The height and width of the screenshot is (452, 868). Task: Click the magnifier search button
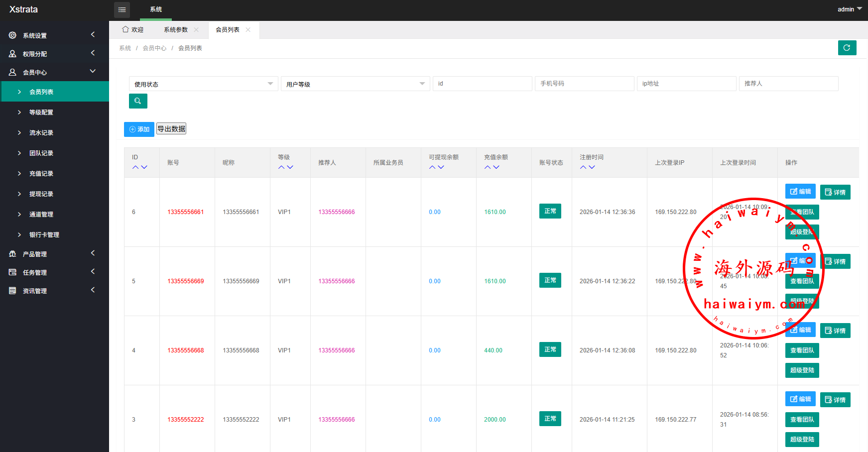138,101
